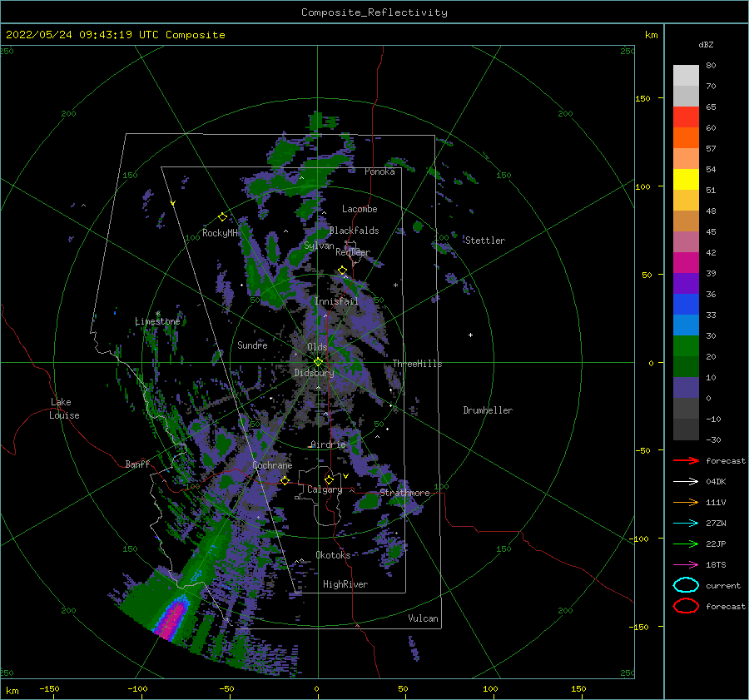Click the blue 36-33 dBZ color swatch
This screenshot has height=700, width=749.
[686, 305]
